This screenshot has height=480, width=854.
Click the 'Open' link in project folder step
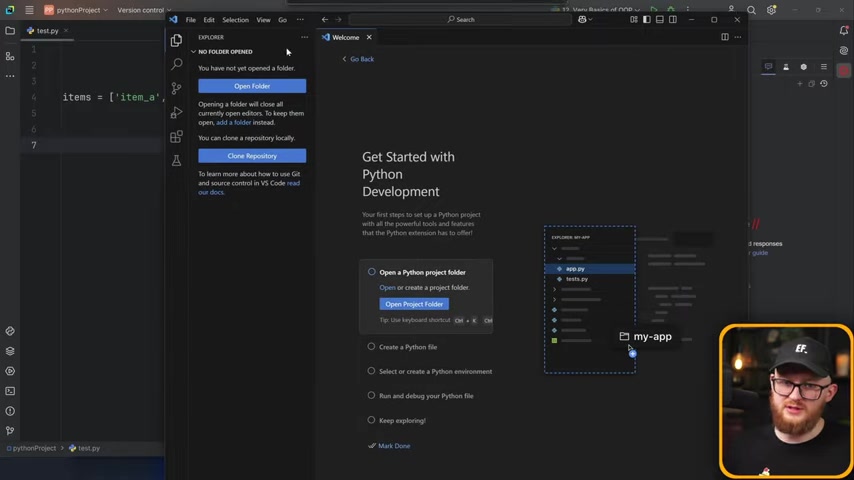387,287
